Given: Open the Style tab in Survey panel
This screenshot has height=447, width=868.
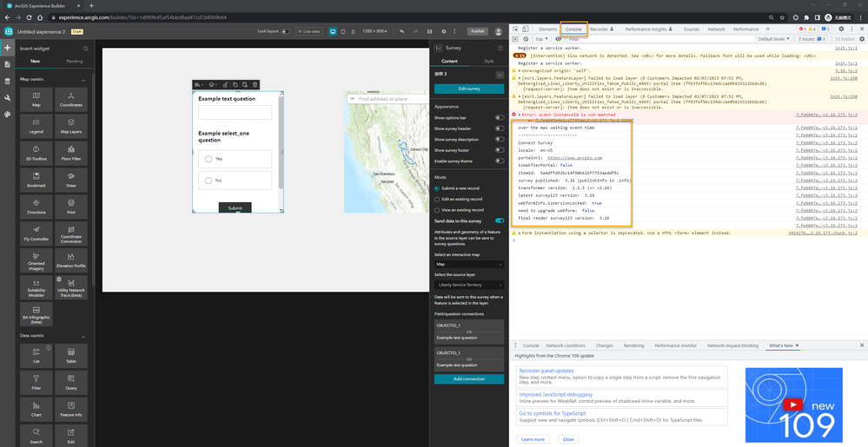Looking at the screenshot, I should click(489, 62).
